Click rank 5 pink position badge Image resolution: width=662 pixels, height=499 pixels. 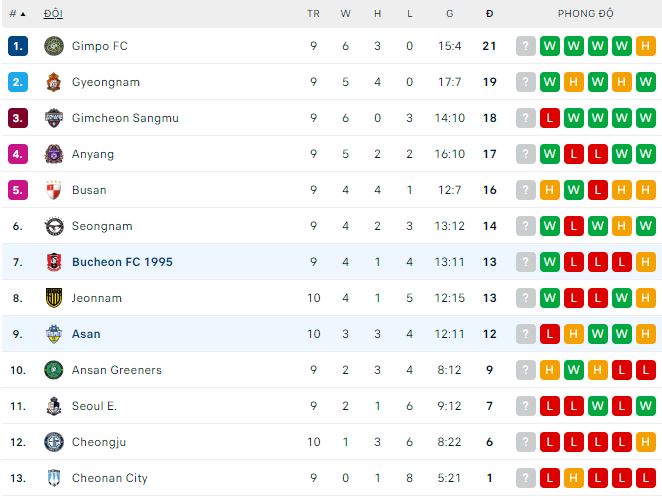[18, 190]
